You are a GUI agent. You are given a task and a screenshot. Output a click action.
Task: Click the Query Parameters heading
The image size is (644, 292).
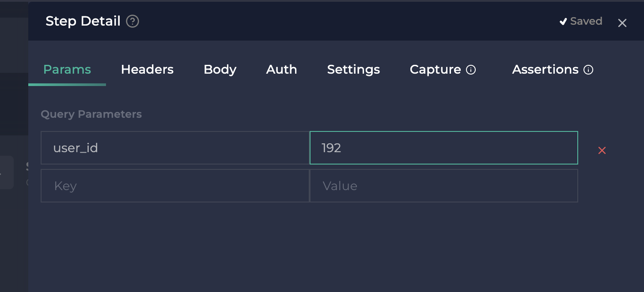tap(91, 114)
